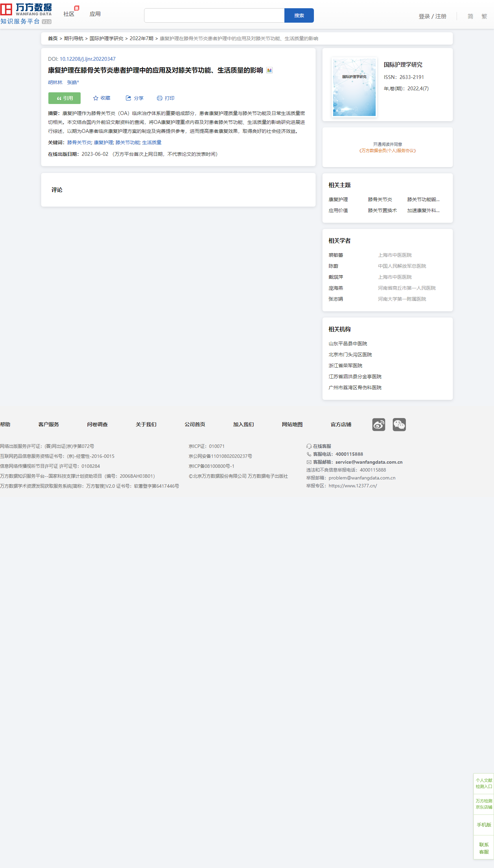Viewport: 494px width, 868px height.
Task: Open related topic 膝关节置换术
Action: coord(383,210)
